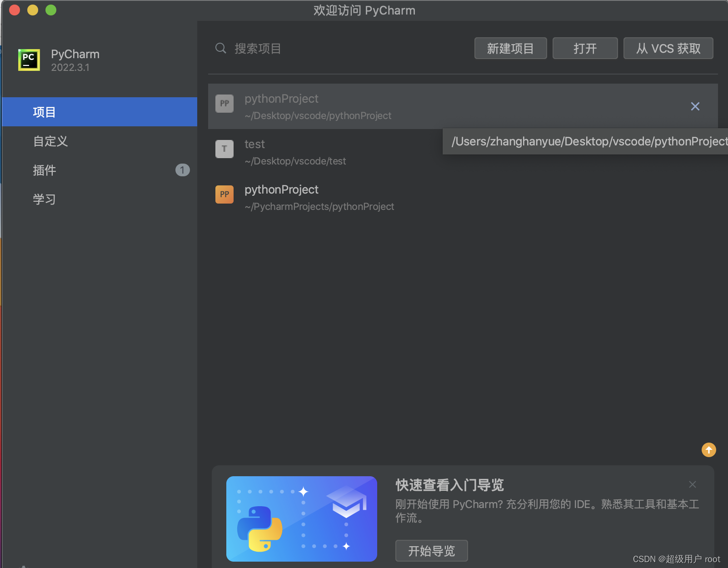This screenshot has width=728, height=568.
Task: Click the macOS yellow minimize button
Action: pos(33,10)
